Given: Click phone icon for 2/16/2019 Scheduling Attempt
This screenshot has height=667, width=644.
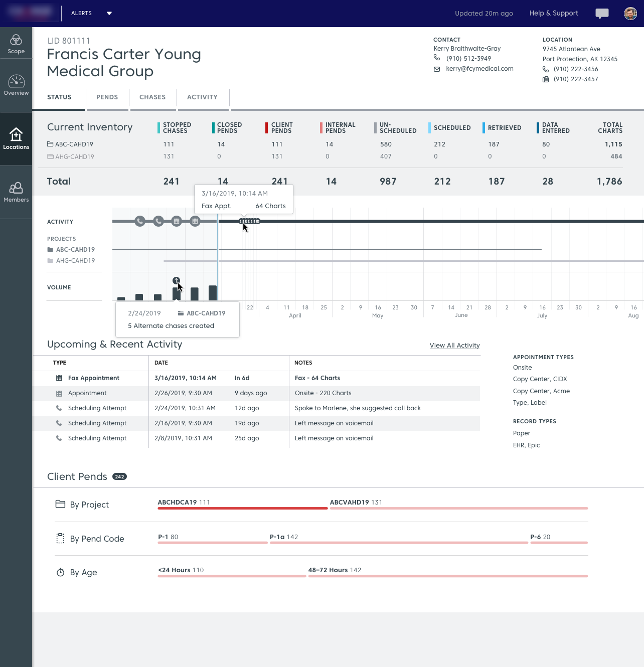Looking at the screenshot, I should pos(59,423).
